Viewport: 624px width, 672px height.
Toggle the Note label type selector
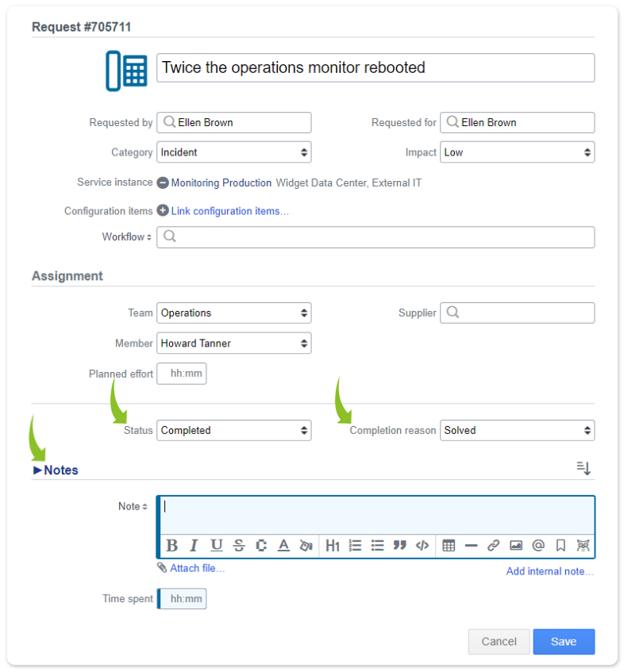pos(133,506)
